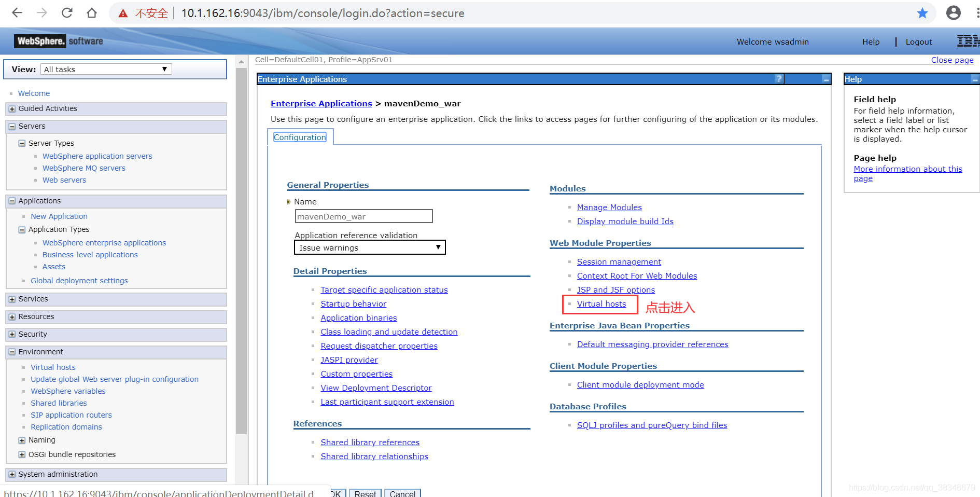Open the Welcome navigation link
This screenshot has height=497, width=980.
(x=34, y=93)
